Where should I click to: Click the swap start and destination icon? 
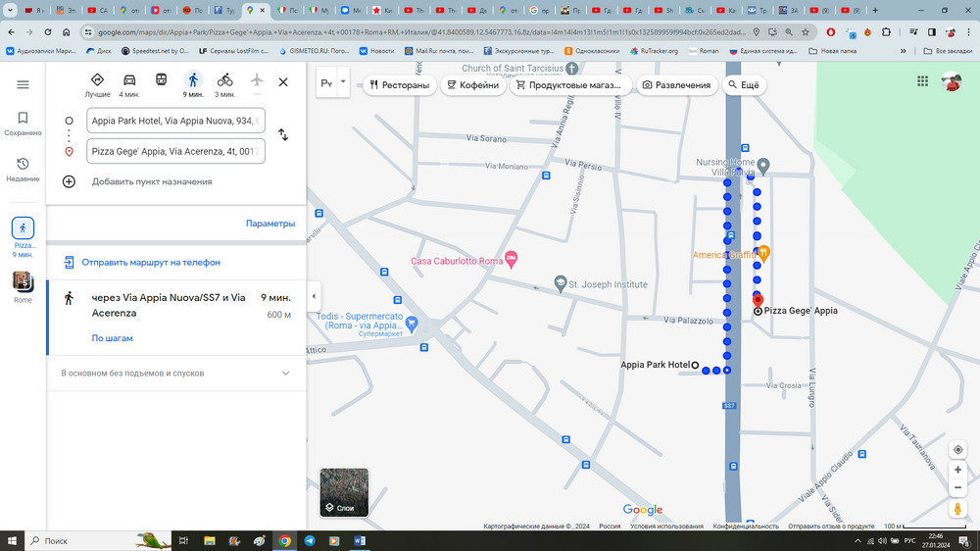(283, 135)
